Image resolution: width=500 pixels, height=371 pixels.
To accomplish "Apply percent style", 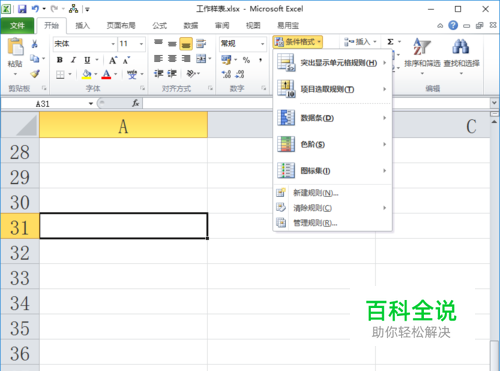I will tap(246, 60).
